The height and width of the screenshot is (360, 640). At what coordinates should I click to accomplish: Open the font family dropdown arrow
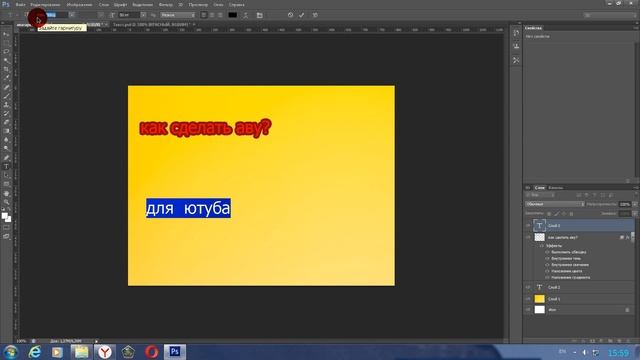(72, 15)
